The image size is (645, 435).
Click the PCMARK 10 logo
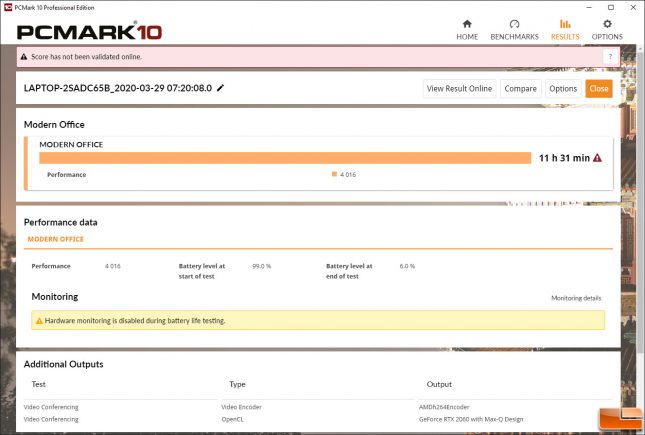click(x=89, y=31)
